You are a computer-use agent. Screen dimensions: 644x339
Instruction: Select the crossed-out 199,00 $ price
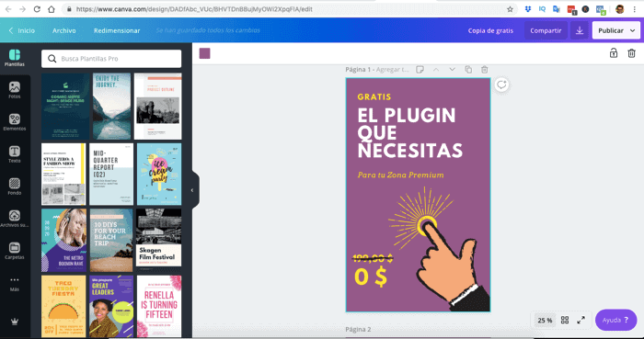[373, 258]
